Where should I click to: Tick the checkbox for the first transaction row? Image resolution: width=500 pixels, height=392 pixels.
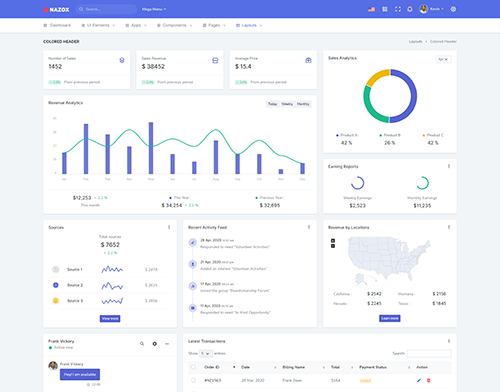[193, 380]
